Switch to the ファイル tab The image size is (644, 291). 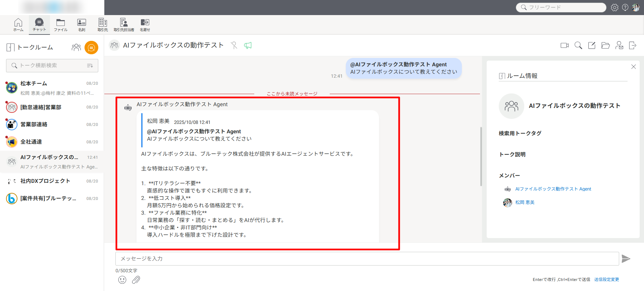click(x=60, y=25)
